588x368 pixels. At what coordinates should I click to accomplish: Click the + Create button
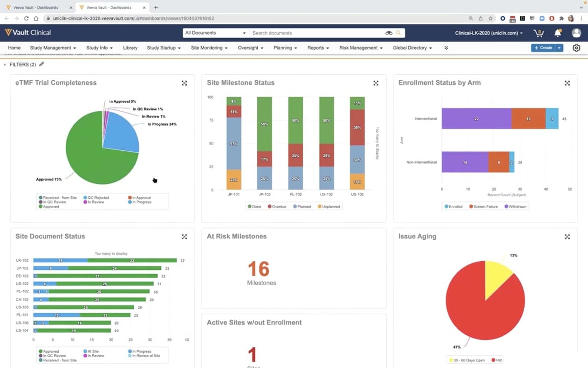coord(543,48)
